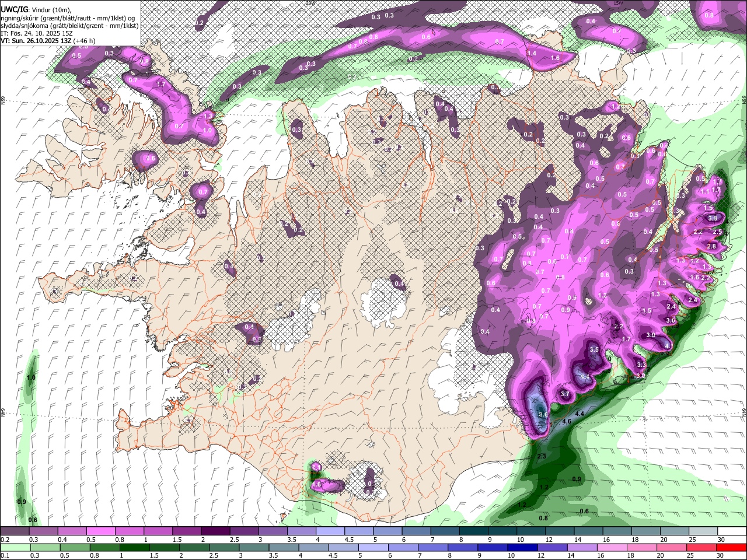Screen dimensions: 747x560
Task: Click the darkest purple 2 swatch in snow legend
Action: pos(215,531)
